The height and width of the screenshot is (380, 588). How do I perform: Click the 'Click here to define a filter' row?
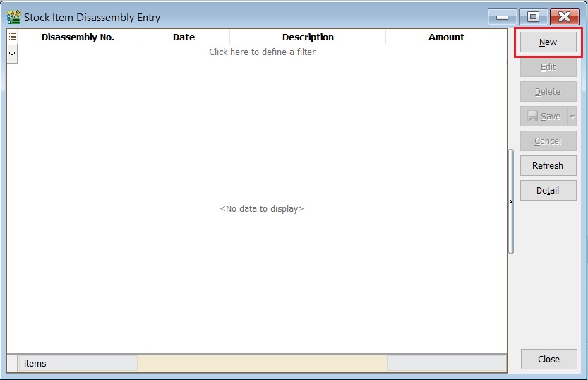click(x=262, y=52)
